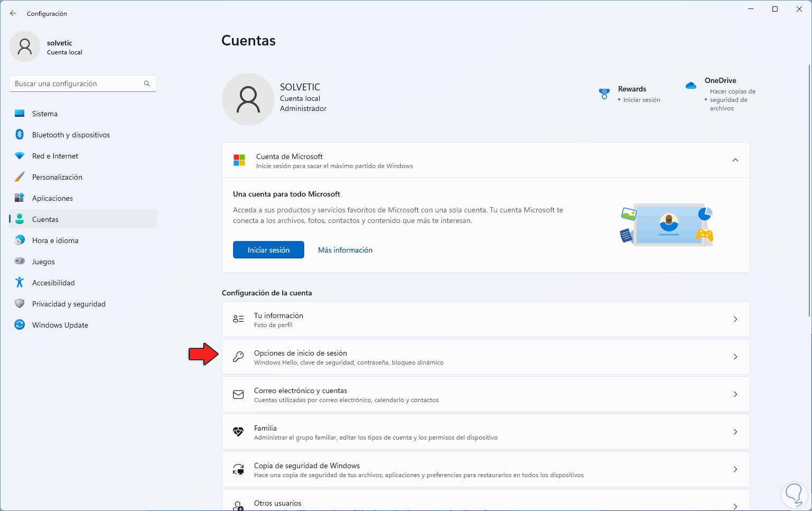Screen dimensions: 812x511
Task: Open the Más información link
Action: pos(345,250)
